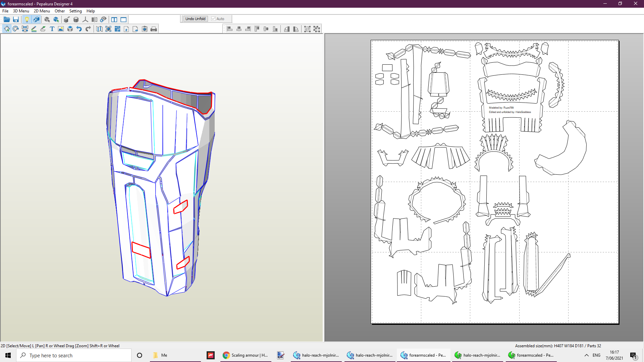Toggle the texture/material display button
Screen dimensions: 644x362
coord(36,19)
